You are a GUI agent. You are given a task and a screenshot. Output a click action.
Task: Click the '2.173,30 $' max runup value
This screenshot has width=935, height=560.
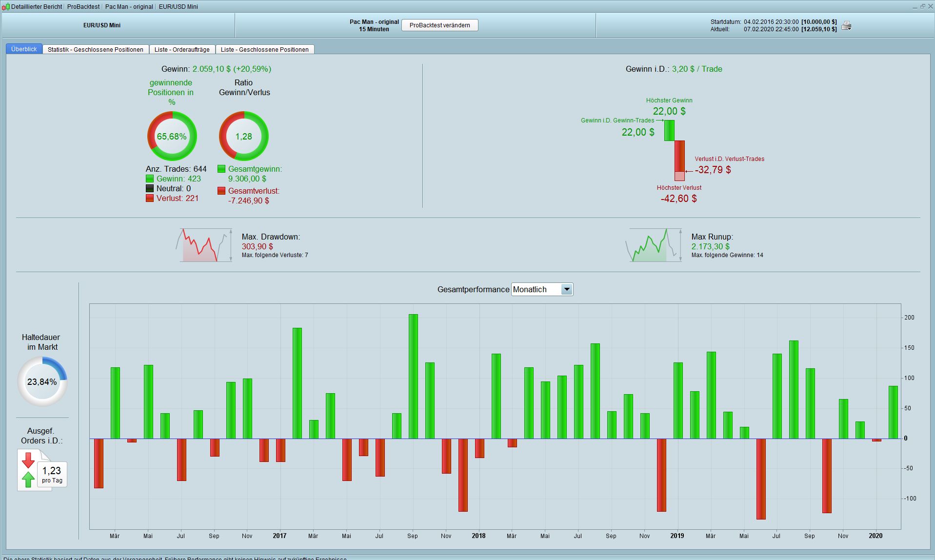(711, 246)
